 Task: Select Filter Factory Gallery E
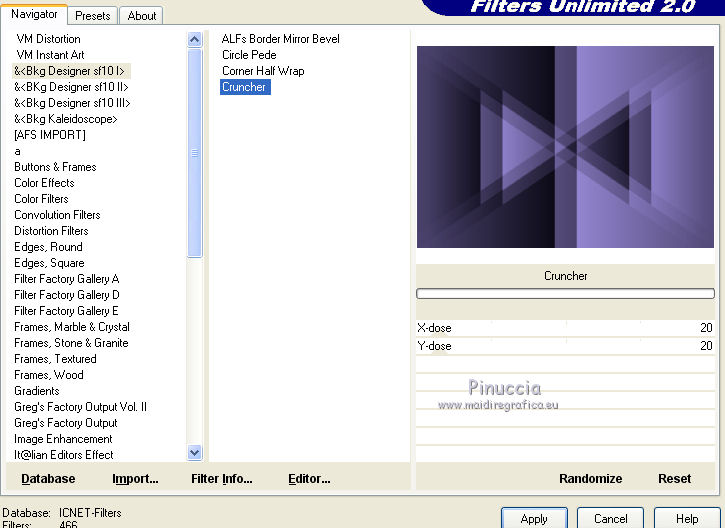[x=66, y=311]
